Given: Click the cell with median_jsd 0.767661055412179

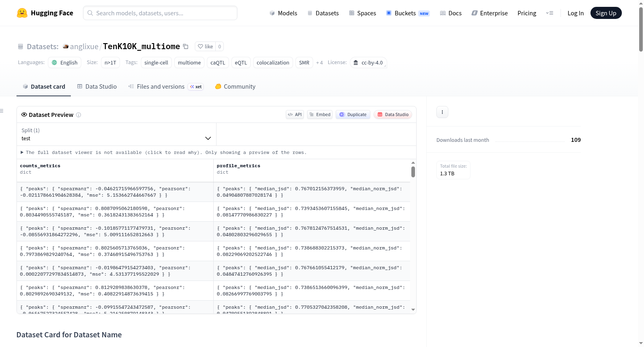Looking at the screenshot, I should (x=312, y=271).
